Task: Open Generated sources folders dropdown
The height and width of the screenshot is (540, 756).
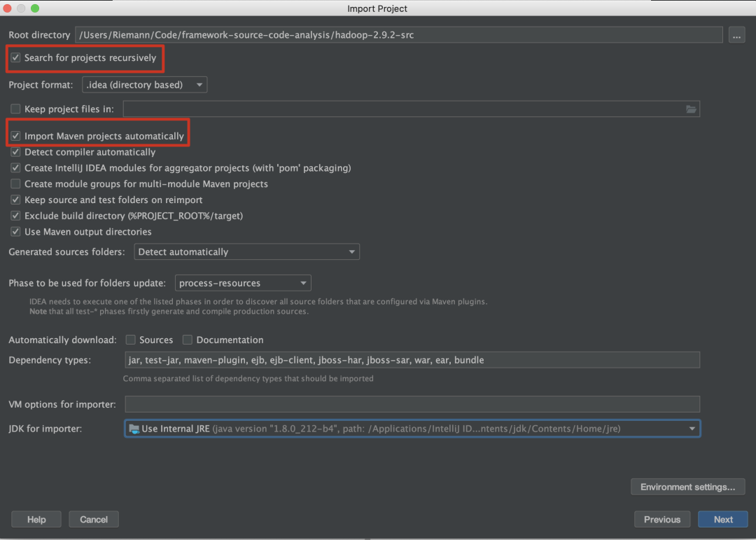Action: [247, 252]
